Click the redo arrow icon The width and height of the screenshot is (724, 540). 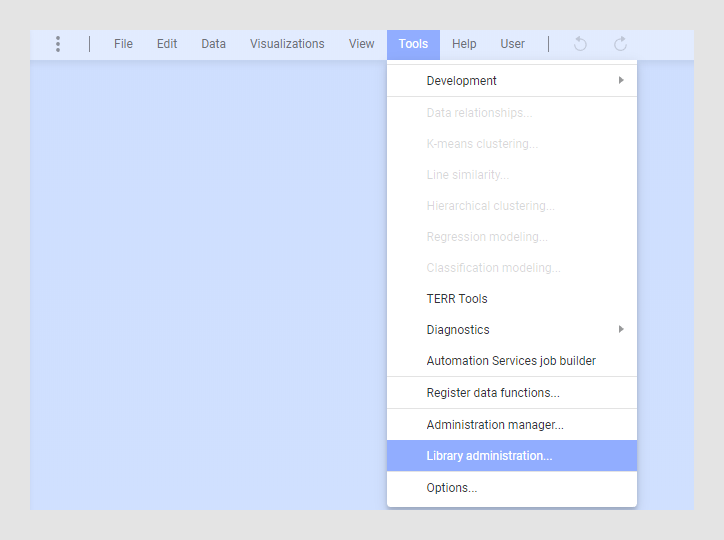620,44
